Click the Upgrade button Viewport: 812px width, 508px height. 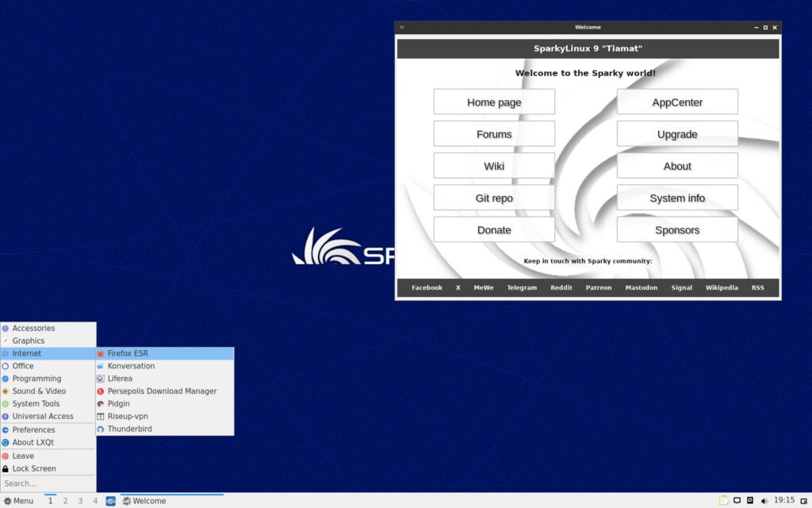(677, 134)
